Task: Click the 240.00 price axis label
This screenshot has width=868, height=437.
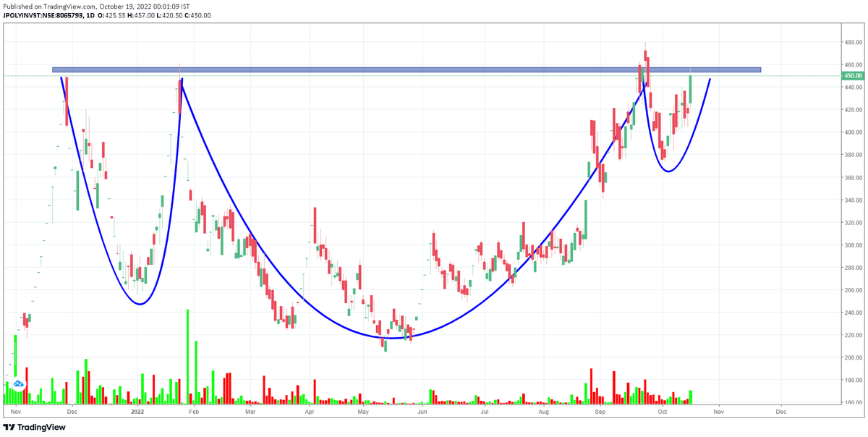Action: 854,313
